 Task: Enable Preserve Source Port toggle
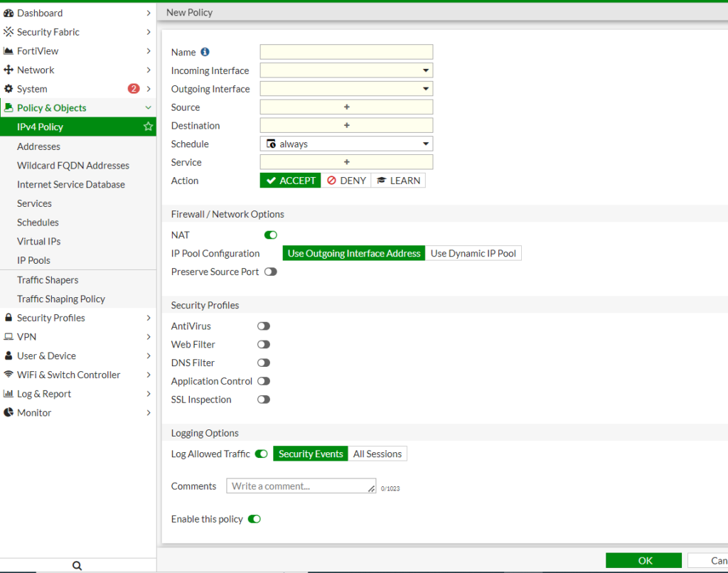pyautogui.click(x=271, y=272)
